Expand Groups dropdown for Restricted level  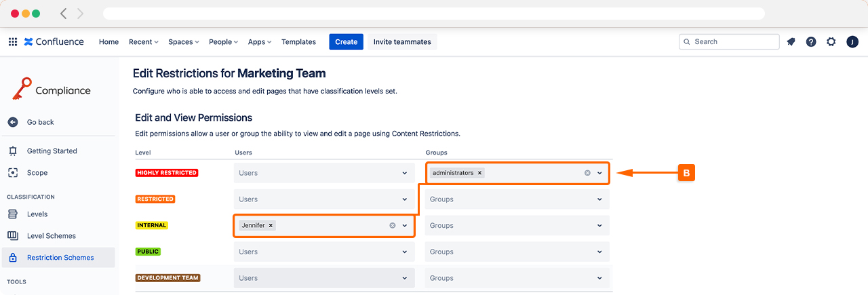click(x=599, y=199)
